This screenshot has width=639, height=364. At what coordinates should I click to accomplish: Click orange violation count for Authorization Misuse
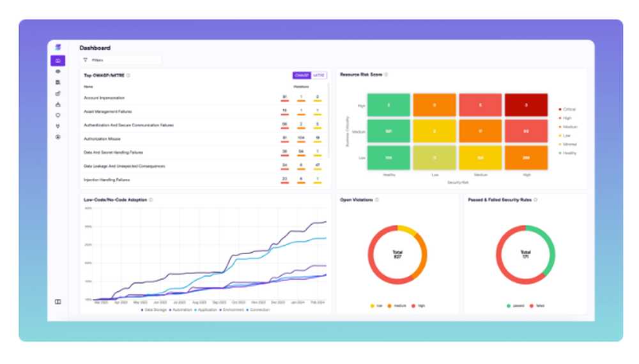pyautogui.click(x=301, y=139)
